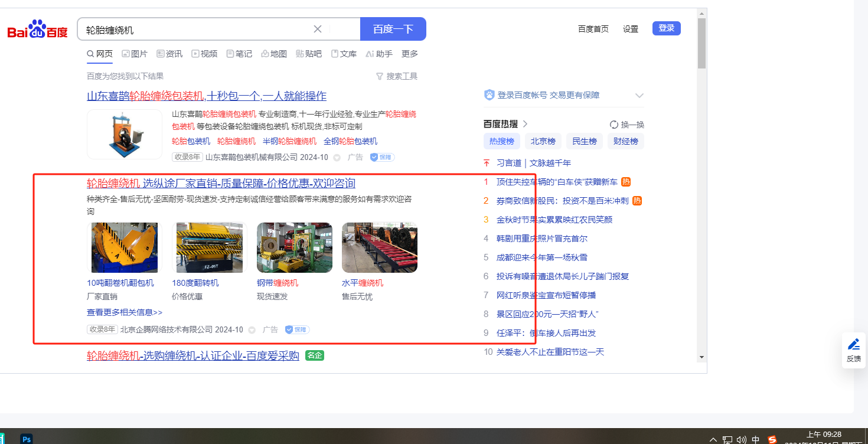Screen dimensions: 868x444
Task: Click the page vertical scrollbar thumb
Action: 701,44
